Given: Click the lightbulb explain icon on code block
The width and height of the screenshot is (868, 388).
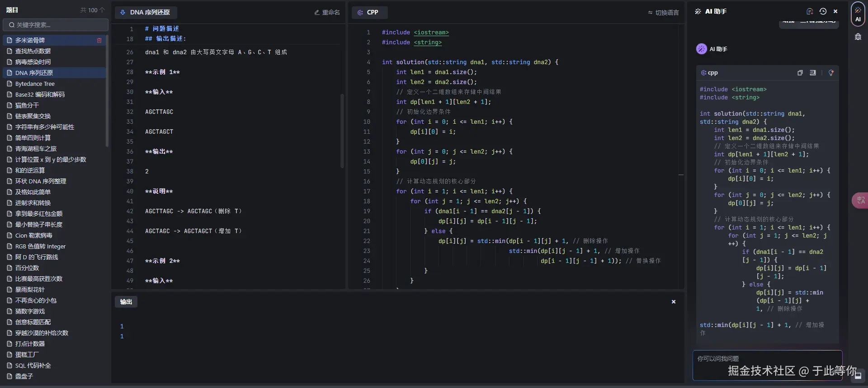Looking at the screenshot, I should pyautogui.click(x=831, y=73).
